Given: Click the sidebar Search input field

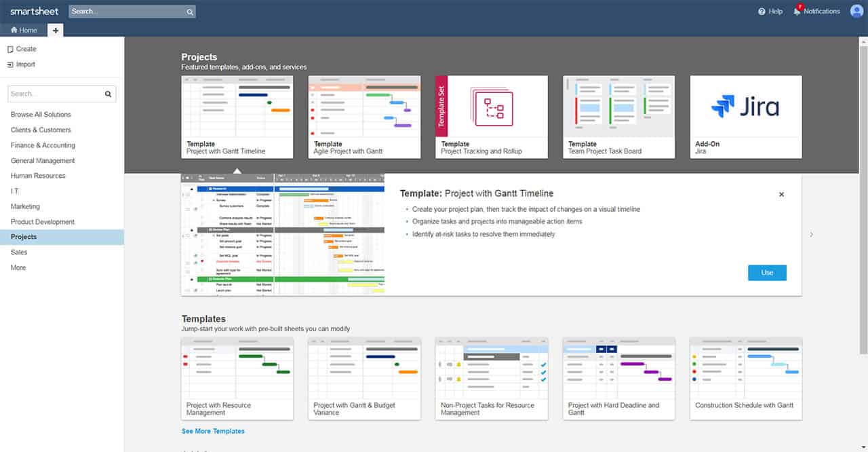Looking at the screenshot, I should pyautogui.click(x=54, y=94).
